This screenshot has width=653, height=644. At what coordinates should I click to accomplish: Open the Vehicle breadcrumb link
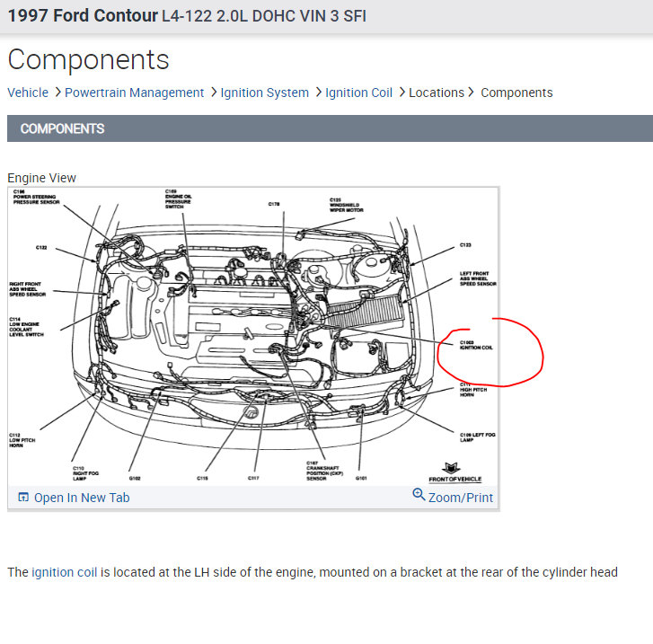point(28,93)
